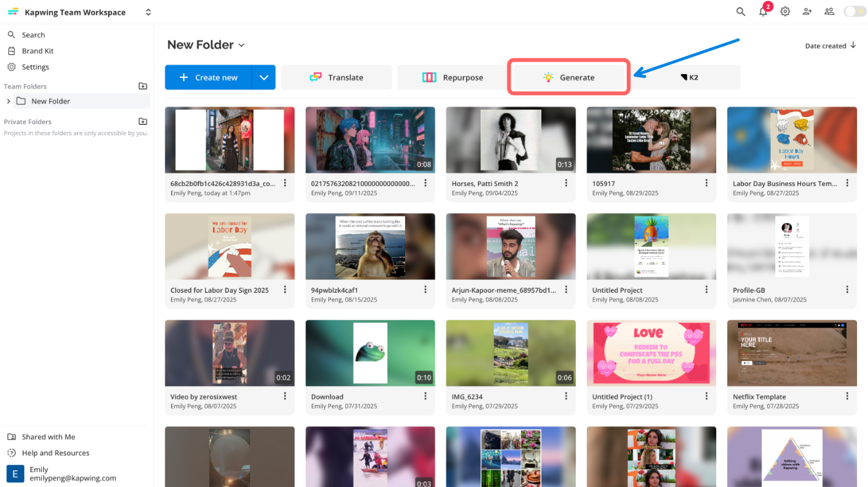
Task: Click the add Team Folder icon
Action: pyautogui.click(x=143, y=86)
